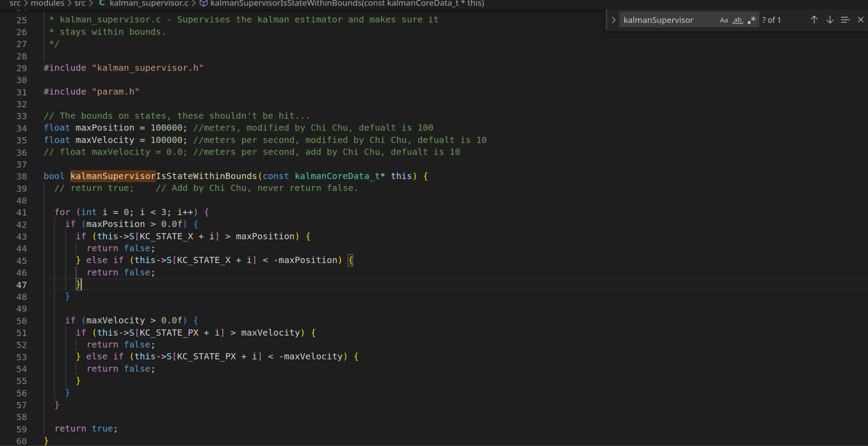The width and height of the screenshot is (868, 446).
Task: Click the second src breadcrumb entry
Action: pyautogui.click(x=80, y=4)
